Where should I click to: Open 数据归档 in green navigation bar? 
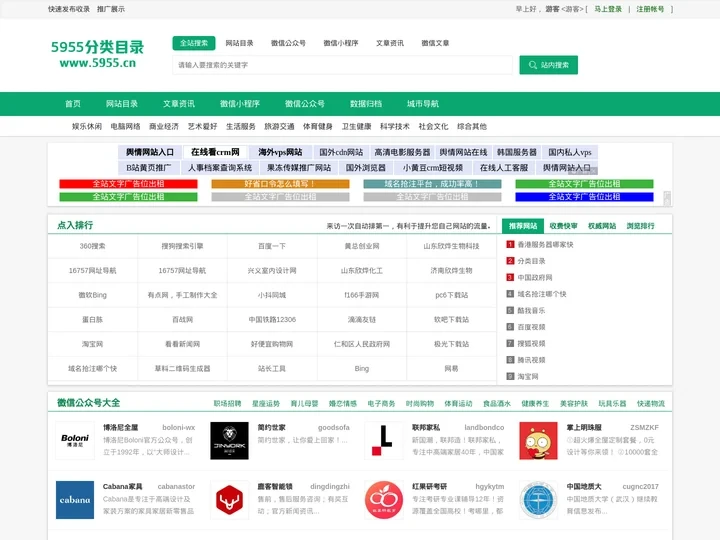366,104
